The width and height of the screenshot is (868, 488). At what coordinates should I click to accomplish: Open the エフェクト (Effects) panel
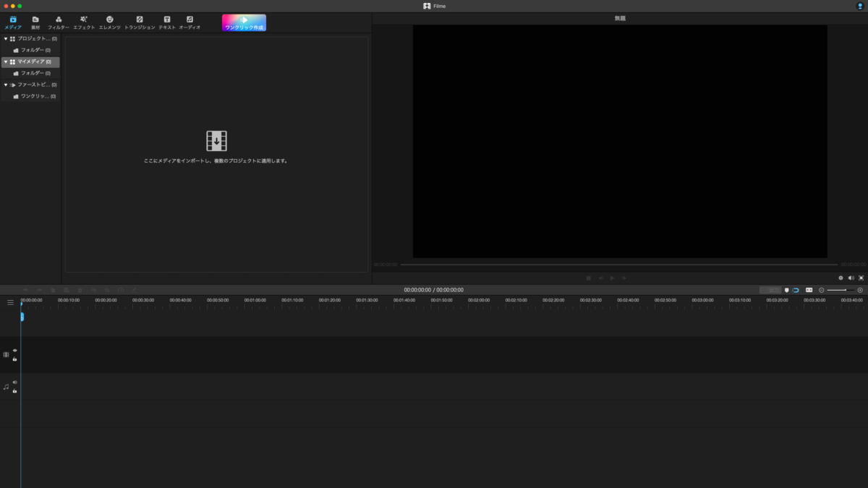point(84,22)
